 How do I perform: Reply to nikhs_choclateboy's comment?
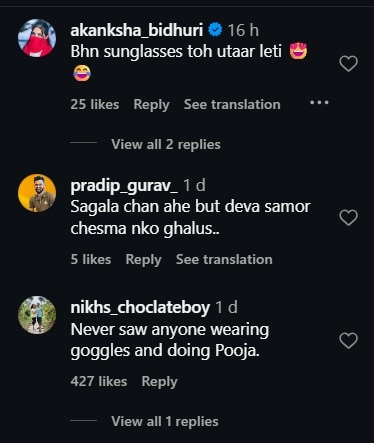point(159,382)
